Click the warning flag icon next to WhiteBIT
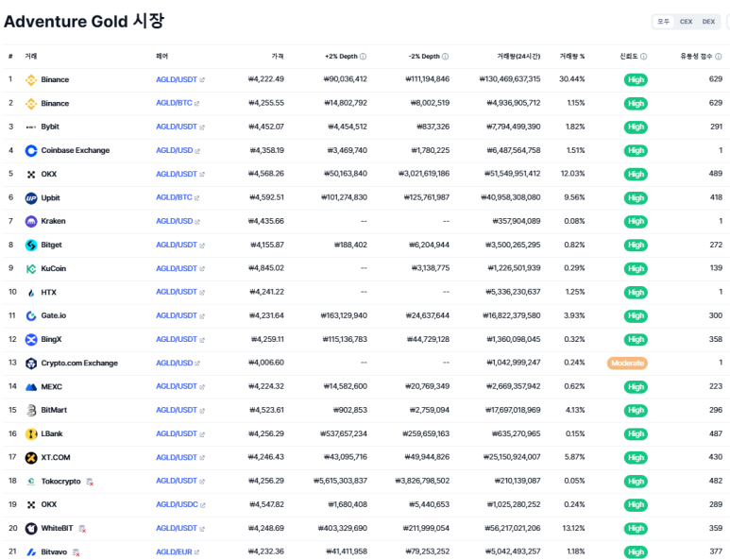This screenshot has height=560, width=730. [82, 529]
